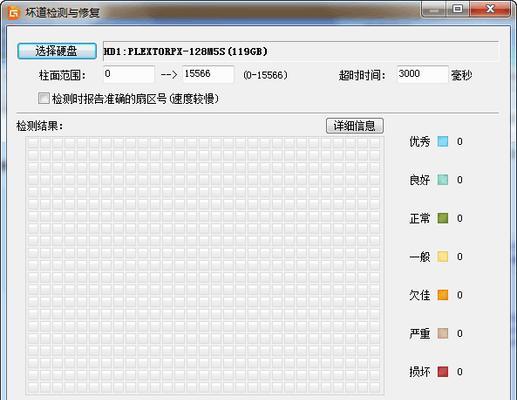
Task: Click the selected disk name field PLEXTOR PX-128M5S
Action: click(301, 51)
